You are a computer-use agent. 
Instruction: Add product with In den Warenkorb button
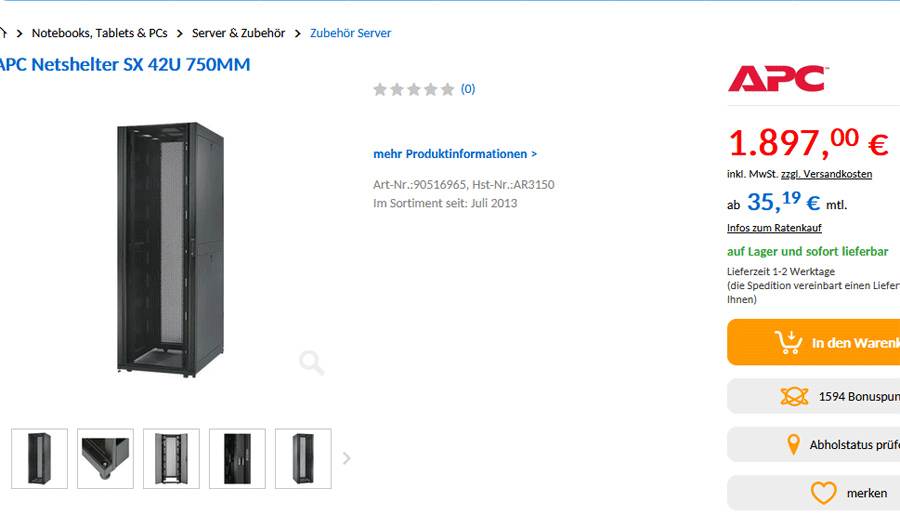point(813,342)
